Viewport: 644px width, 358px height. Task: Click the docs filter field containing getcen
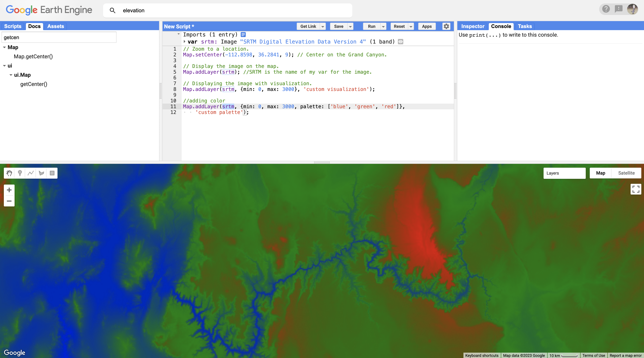click(x=59, y=37)
